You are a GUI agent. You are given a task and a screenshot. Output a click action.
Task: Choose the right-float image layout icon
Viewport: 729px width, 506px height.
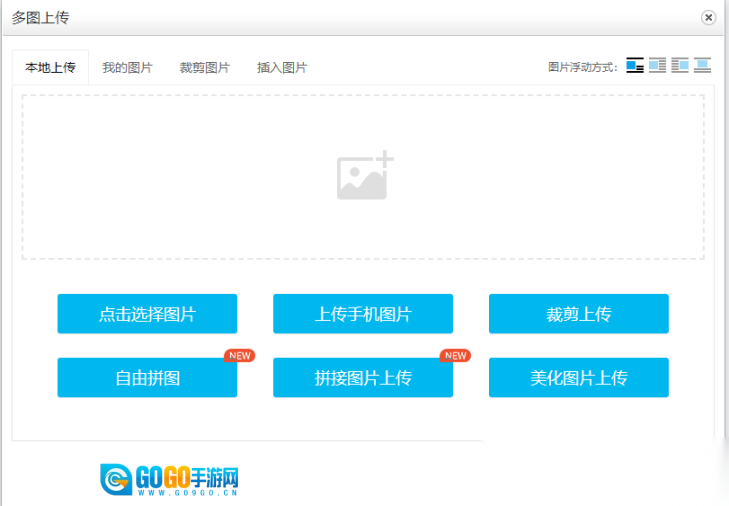680,66
